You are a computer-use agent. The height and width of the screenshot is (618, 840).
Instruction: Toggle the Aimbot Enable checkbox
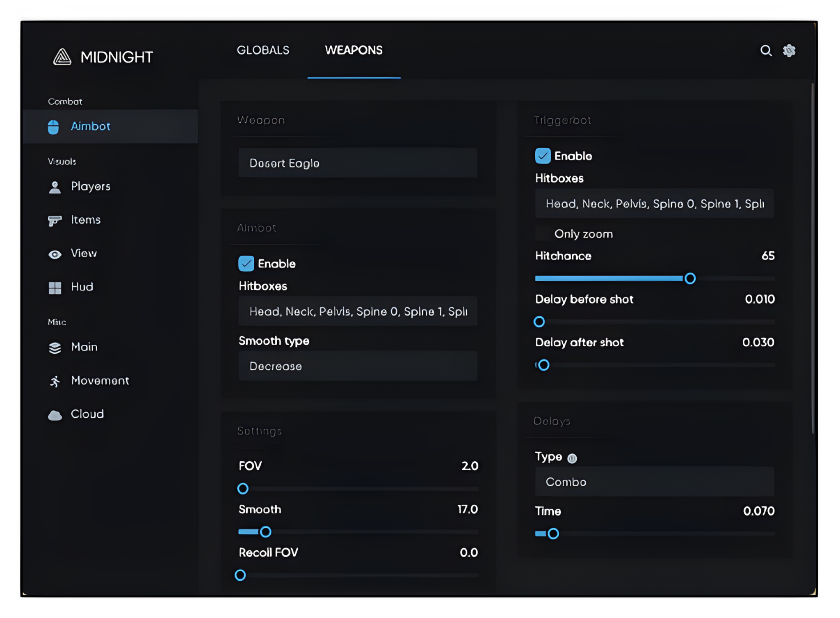coord(246,263)
